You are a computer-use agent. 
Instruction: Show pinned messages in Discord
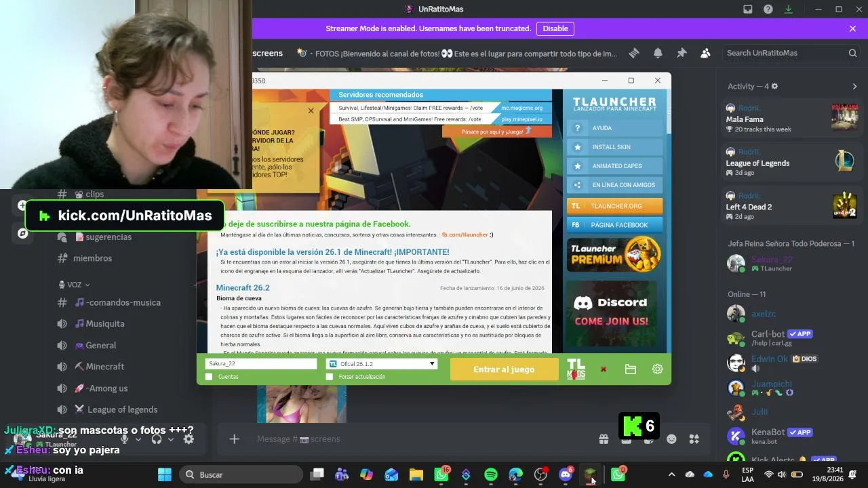pos(682,53)
